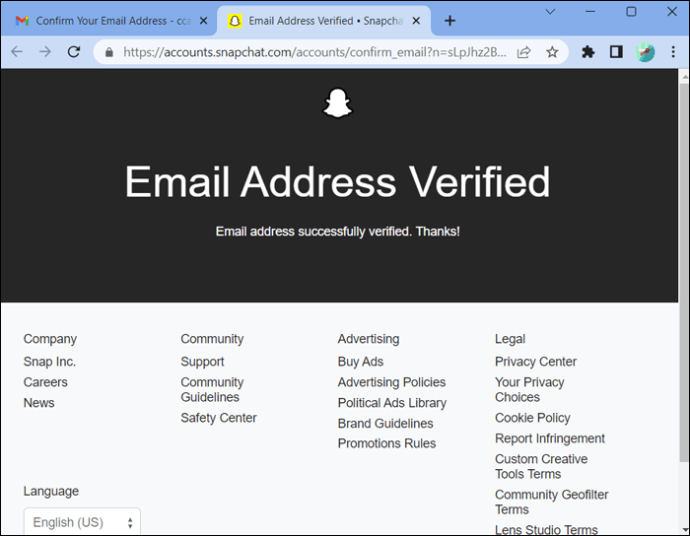This screenshot has width=690, height=536.
Task: Open the English (US) language dropdown
Action: 82,522
